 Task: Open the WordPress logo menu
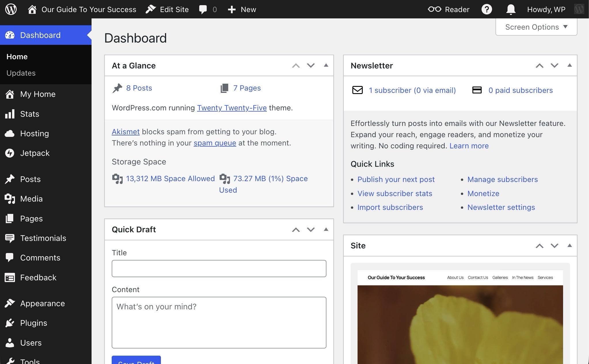[10, 9]
